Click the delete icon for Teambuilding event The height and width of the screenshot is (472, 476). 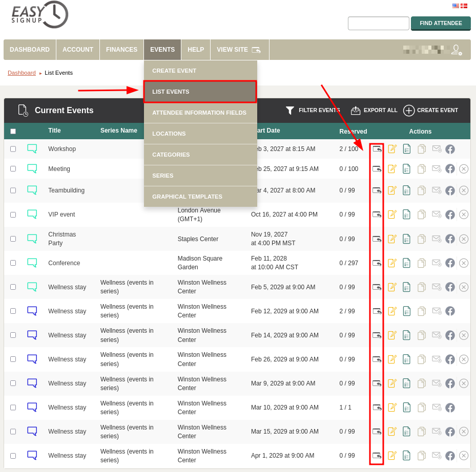coord(464,190)
